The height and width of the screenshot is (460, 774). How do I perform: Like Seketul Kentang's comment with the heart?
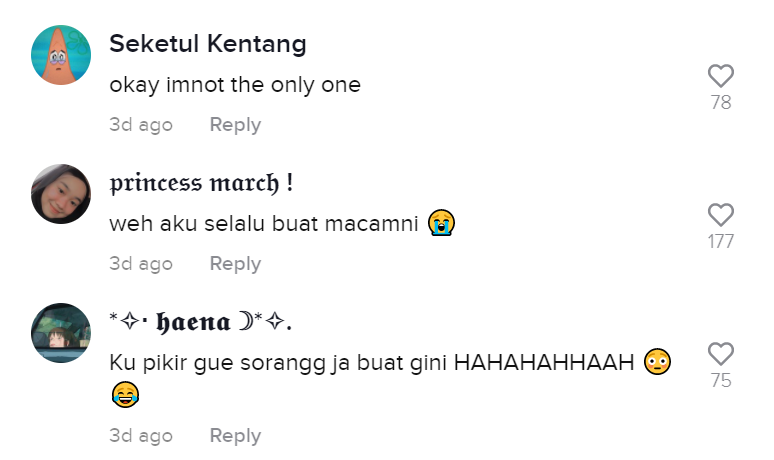click(x=720, y=76)
